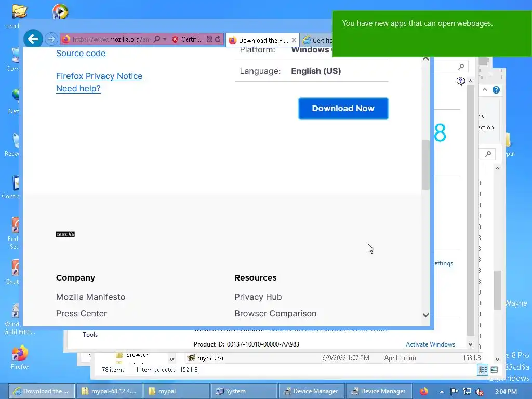Click the settings link fragment in System window
Screen dimensions: 532x399
click(444, 263)
